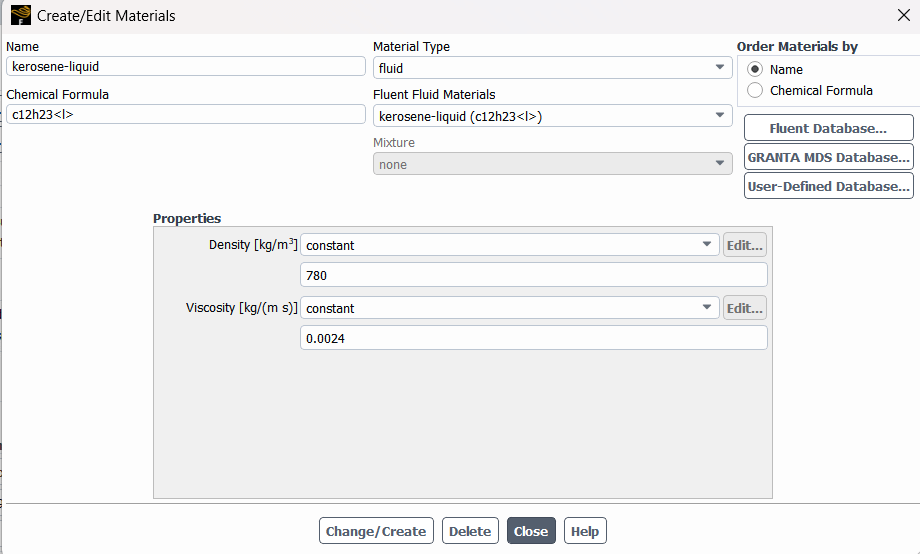
Task: Click the Close button at the bottom
Action: (x=531, y=531)
